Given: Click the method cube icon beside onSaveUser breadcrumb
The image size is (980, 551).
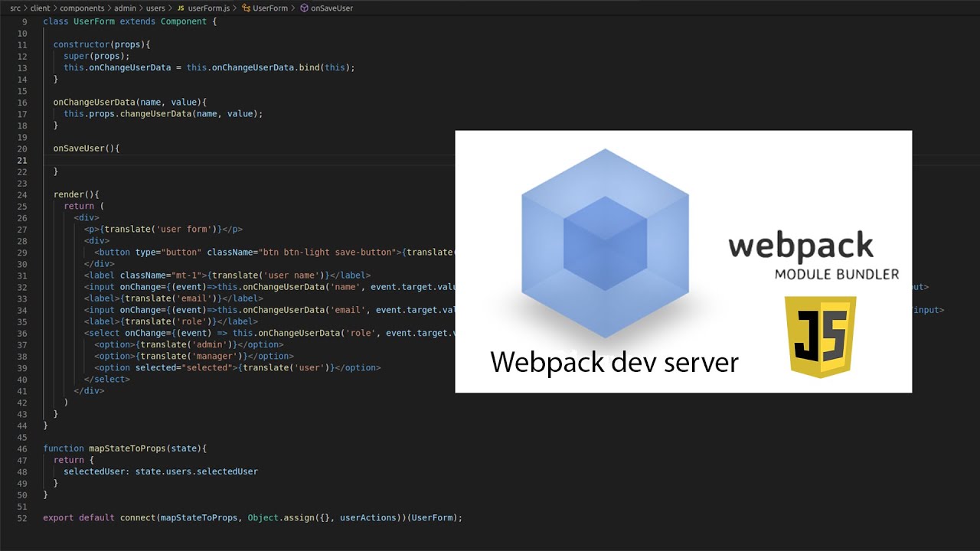Looking at the screenshot, I should 304,8.
